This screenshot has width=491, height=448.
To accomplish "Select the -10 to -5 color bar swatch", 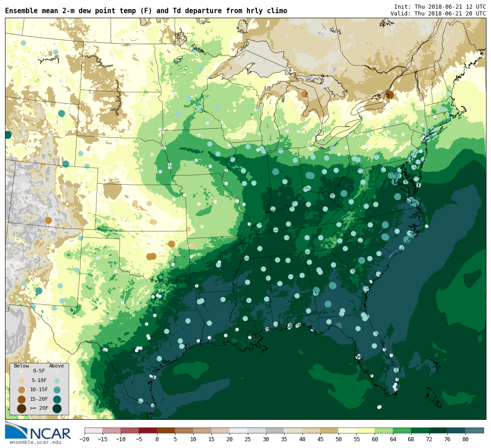I will pyautogui.click(x=130, y=430).
